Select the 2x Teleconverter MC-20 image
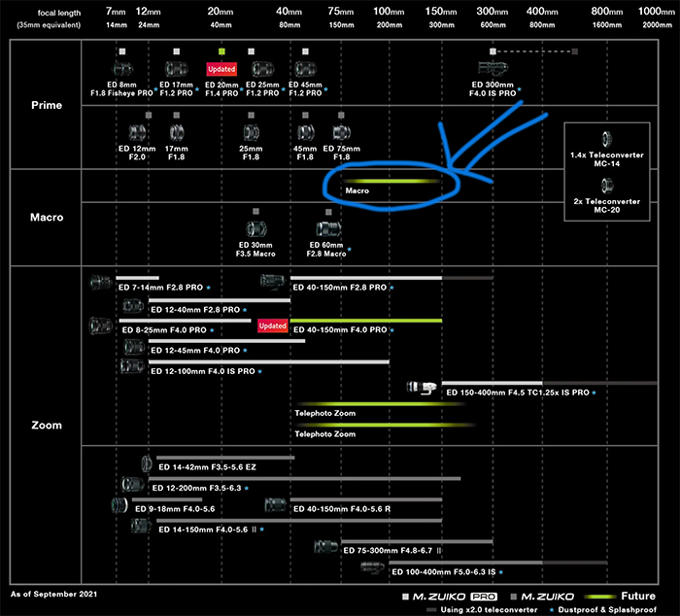 607,185
